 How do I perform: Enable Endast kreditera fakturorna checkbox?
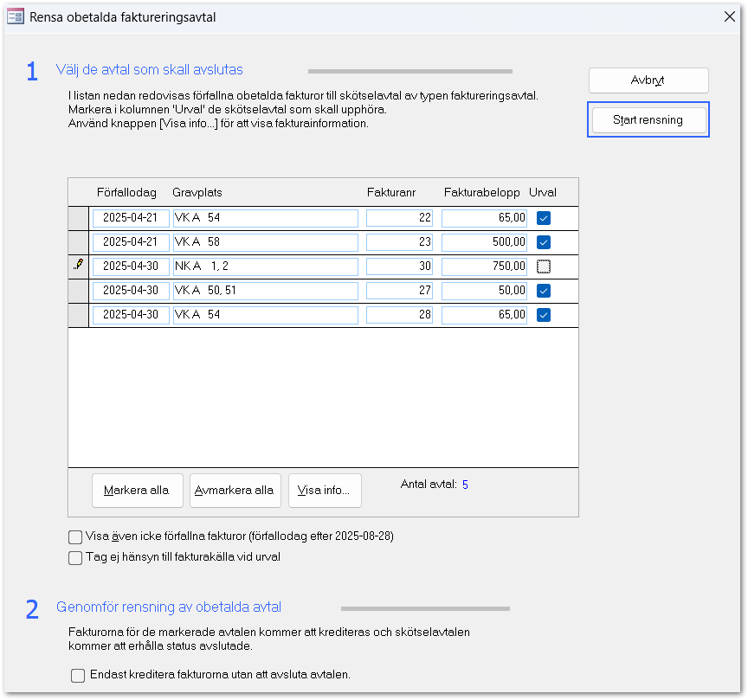pos(78,676)
